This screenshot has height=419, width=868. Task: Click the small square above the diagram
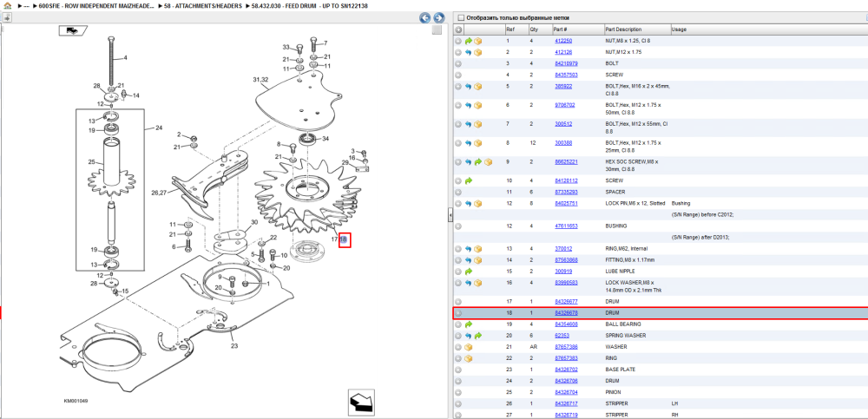tap(437, 29)
